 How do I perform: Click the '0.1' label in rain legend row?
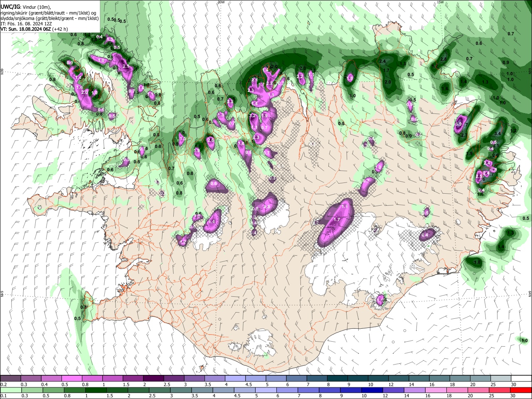[3, 396]
